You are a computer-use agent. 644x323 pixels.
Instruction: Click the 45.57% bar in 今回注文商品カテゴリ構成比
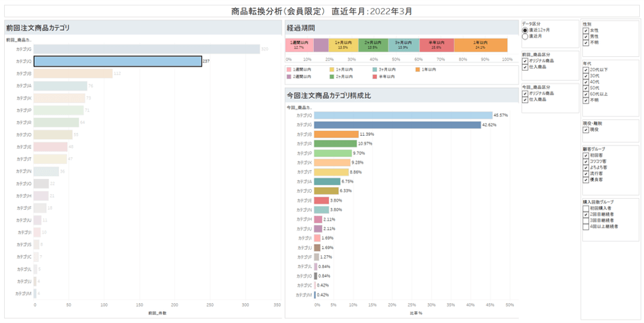point(403,115)
